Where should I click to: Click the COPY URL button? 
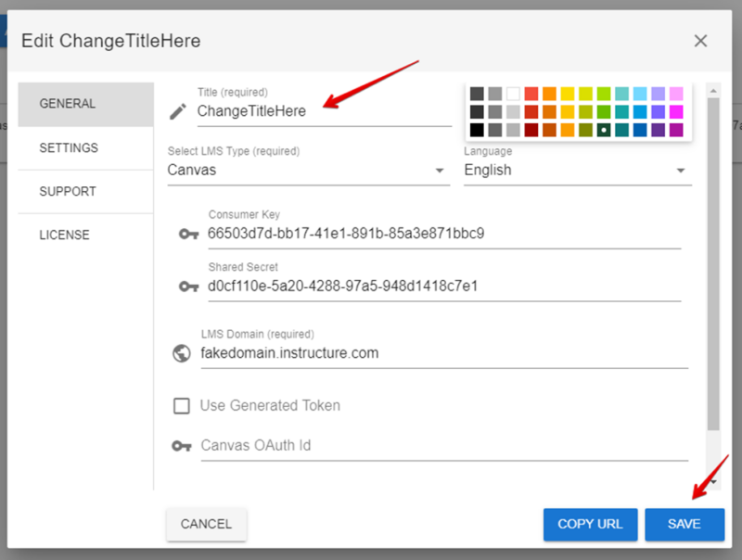(590, 524)
